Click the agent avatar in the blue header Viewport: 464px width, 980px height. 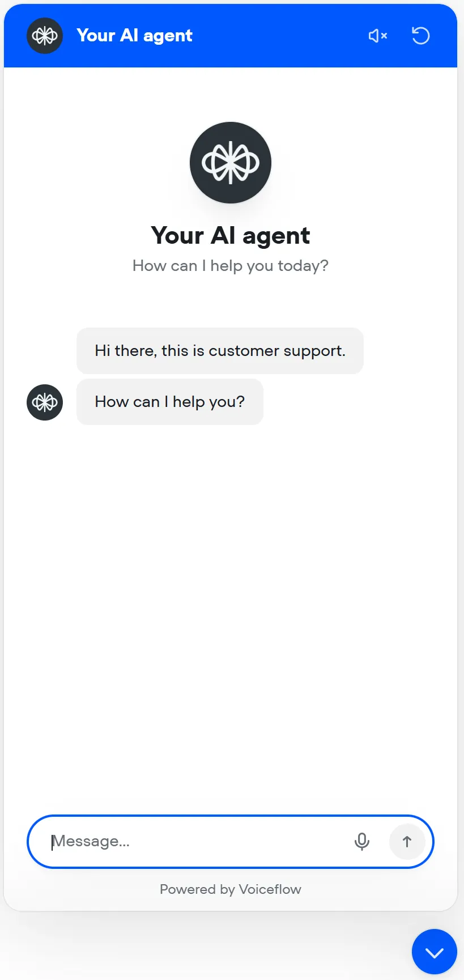click(x=45, y=36)
